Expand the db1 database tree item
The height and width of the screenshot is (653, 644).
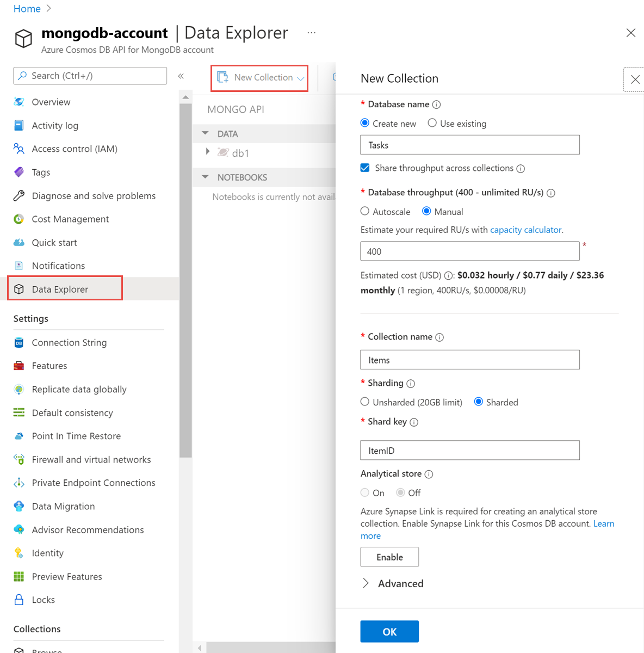207,152
